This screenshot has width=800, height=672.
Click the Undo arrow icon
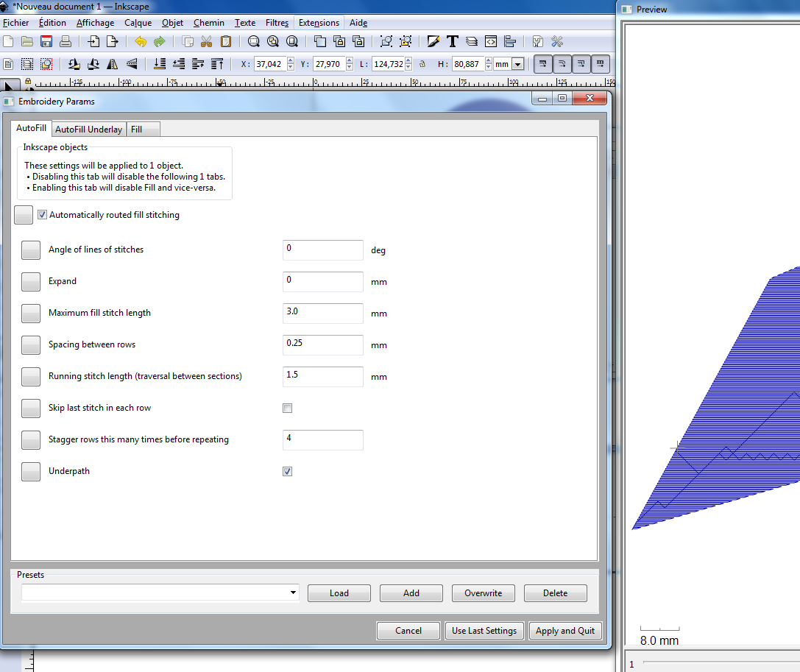[x=140, y=41]
